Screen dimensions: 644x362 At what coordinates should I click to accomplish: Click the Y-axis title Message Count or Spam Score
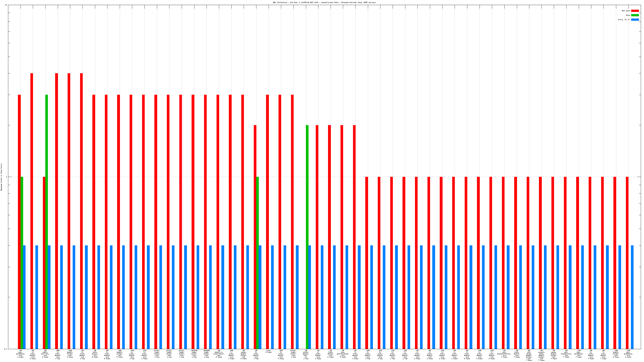tap(1, 177)
